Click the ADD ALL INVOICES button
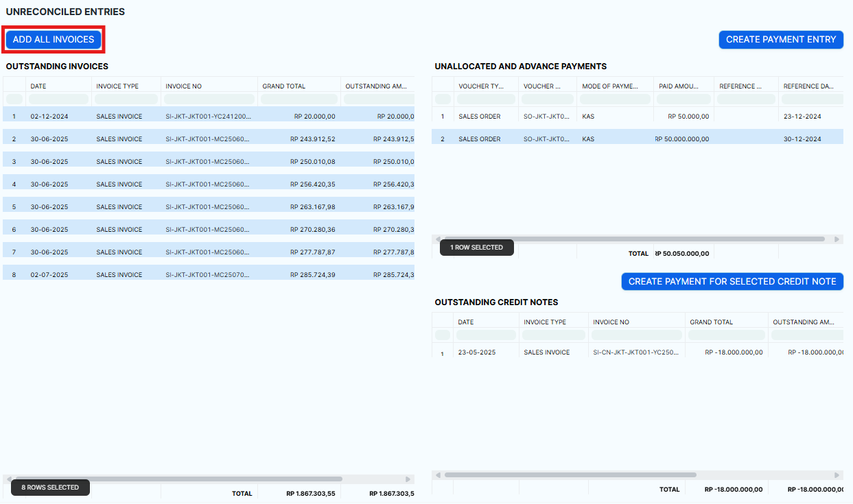The width and height of the screenshot is (853, 504). click(53, 39)
